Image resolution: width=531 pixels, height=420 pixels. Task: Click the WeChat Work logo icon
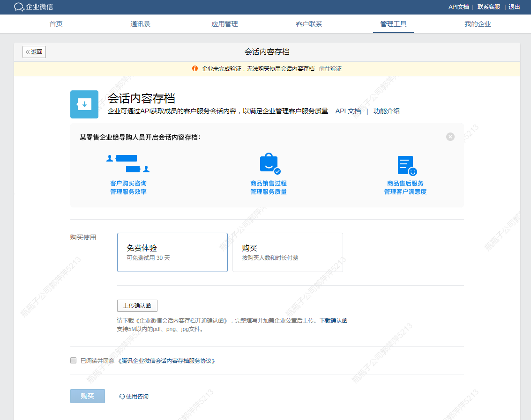click(x=19, y=7)
